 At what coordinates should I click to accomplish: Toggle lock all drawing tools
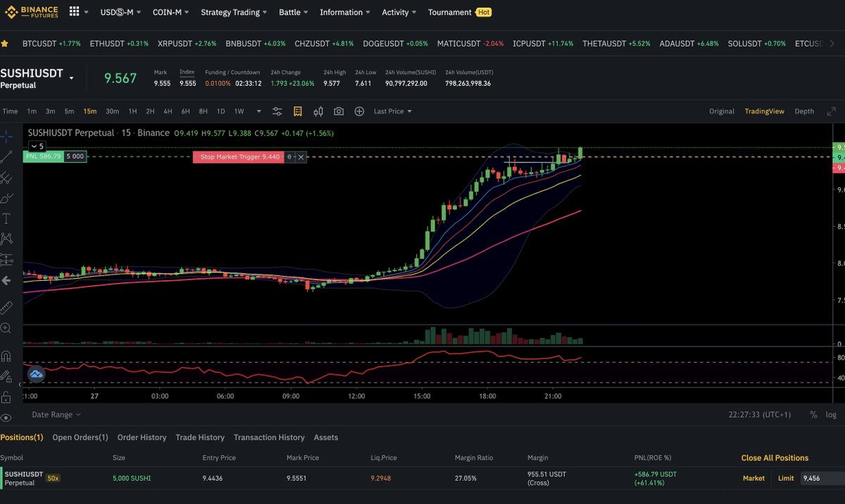[6, 397]
